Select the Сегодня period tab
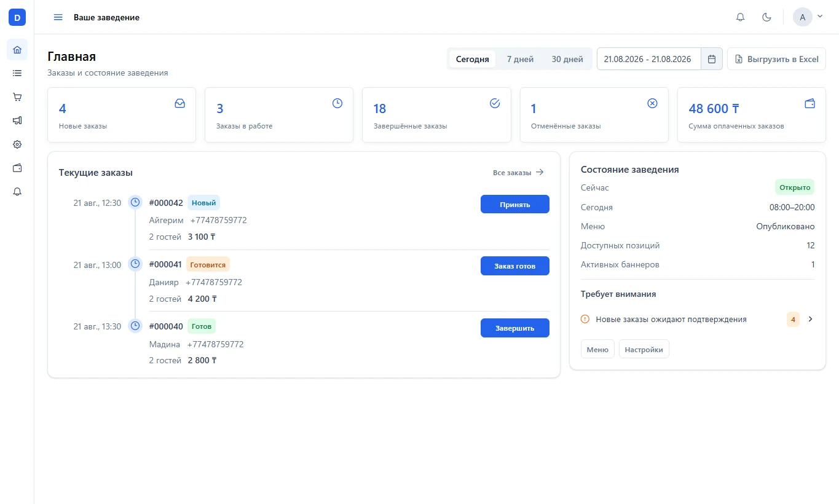839x504 pixels. pyautogui.click(x=473, y=59)
